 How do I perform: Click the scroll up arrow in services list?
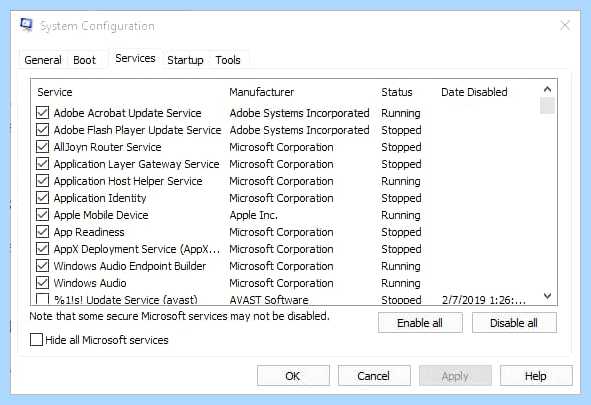tap(547, 89)
